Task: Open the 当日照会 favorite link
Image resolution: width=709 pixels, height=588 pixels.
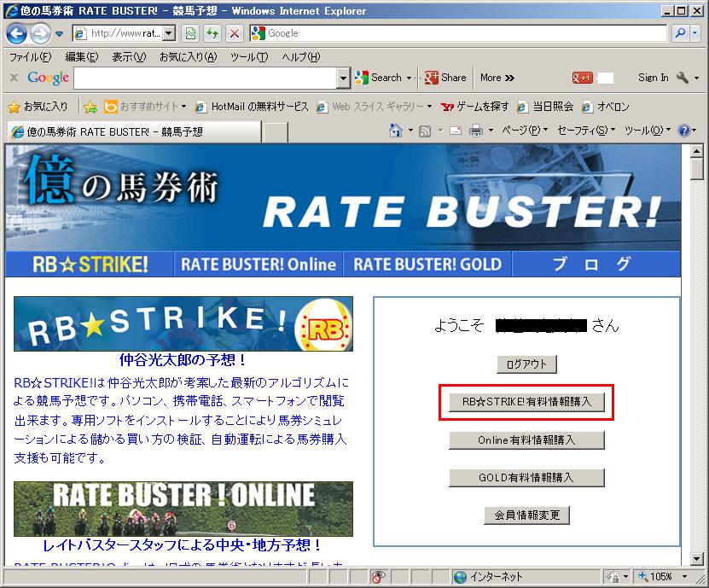Action: [545, 107]
